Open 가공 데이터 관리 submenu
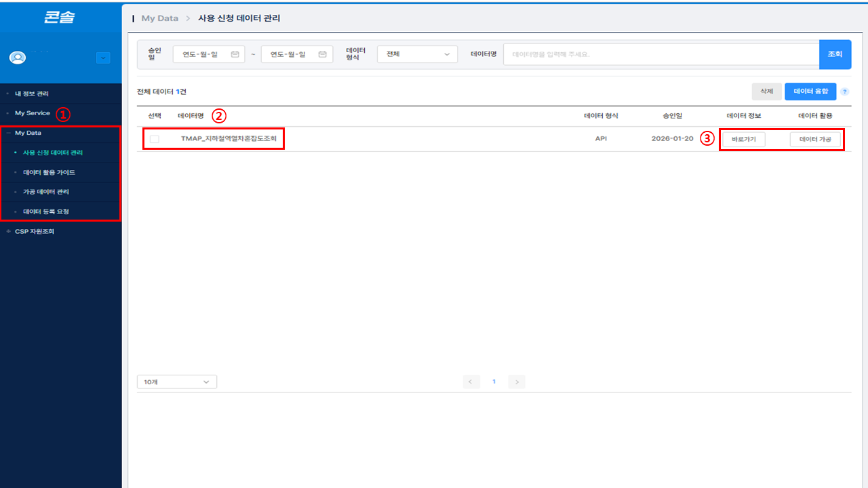Viewport: 868px width, 488px height. tap(46, 192)
